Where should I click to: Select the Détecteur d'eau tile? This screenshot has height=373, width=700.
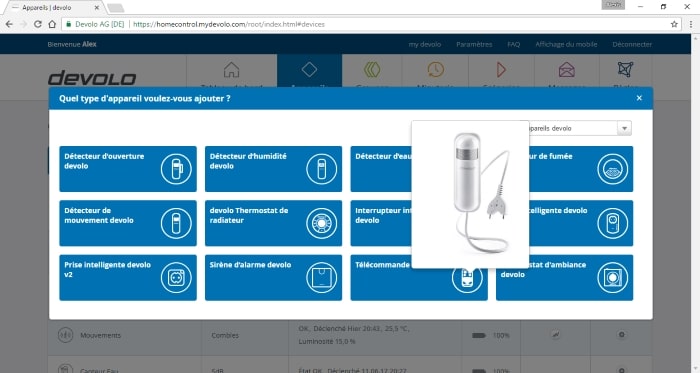381,169
